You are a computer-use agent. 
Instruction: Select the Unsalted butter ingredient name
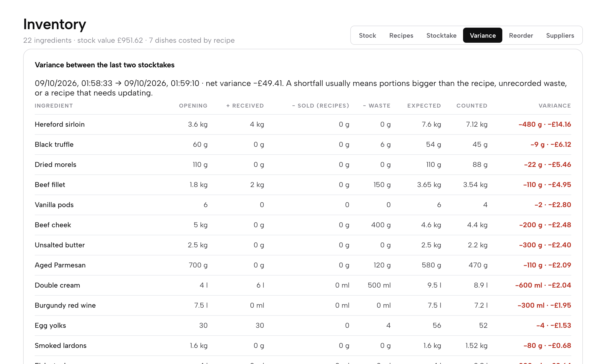tap(60, 245)
